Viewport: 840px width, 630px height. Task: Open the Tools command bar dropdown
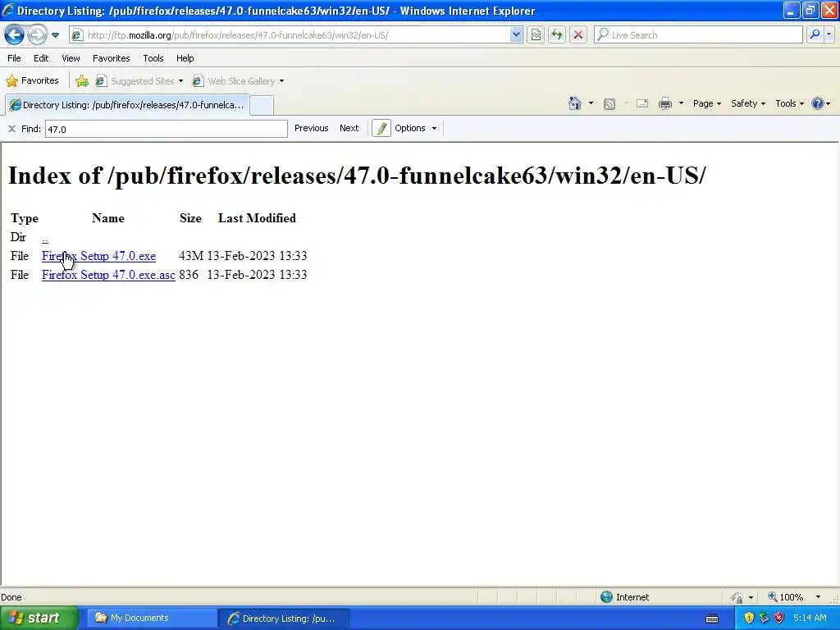coord(789,103)
